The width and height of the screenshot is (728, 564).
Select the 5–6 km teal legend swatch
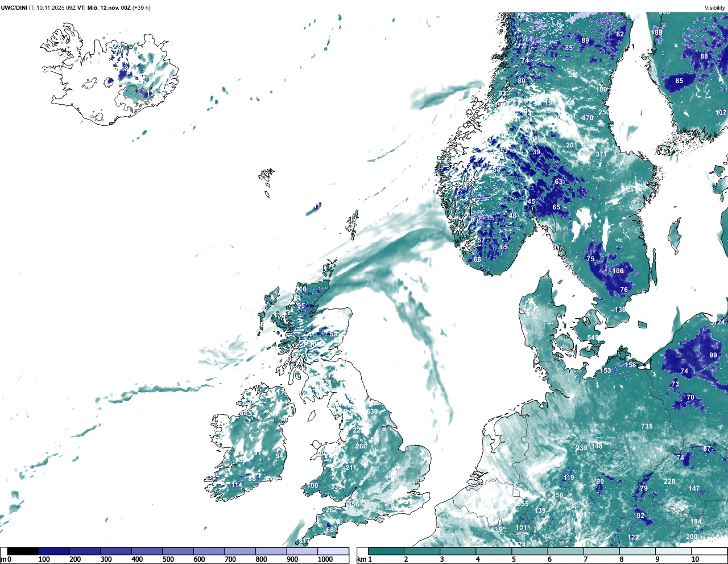tap(530, 551)
